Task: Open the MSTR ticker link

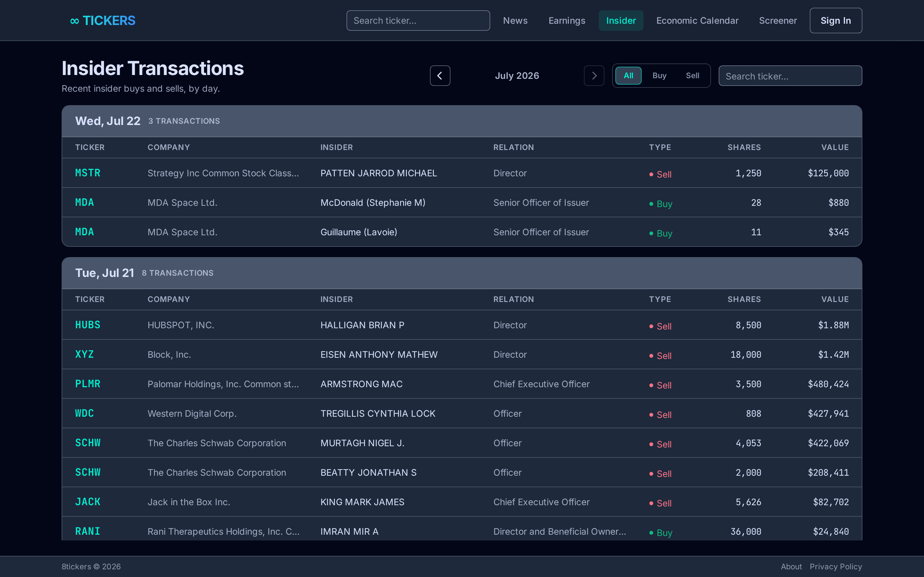Action: click(x=88, y=173)
